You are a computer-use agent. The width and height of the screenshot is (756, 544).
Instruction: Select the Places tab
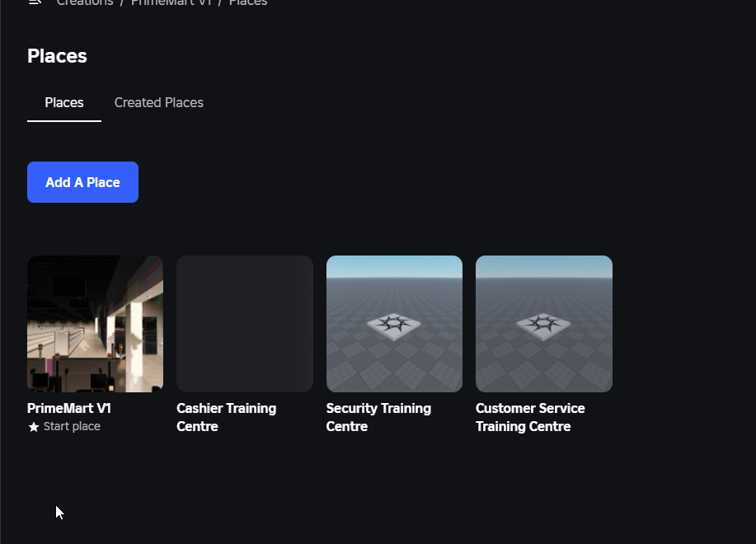64,103
